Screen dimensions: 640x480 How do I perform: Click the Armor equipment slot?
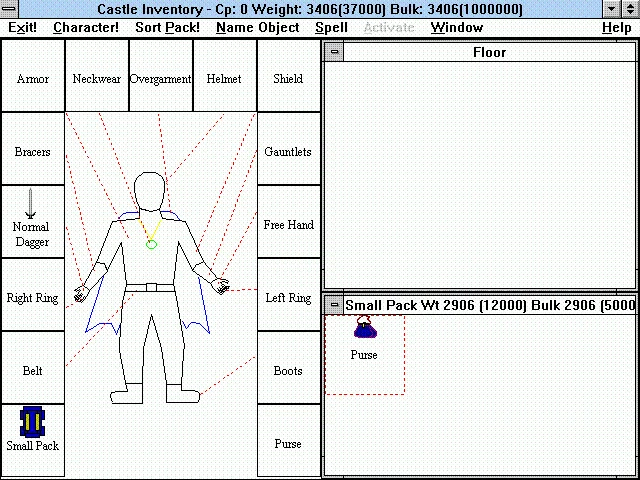click(x=32, y=76)
